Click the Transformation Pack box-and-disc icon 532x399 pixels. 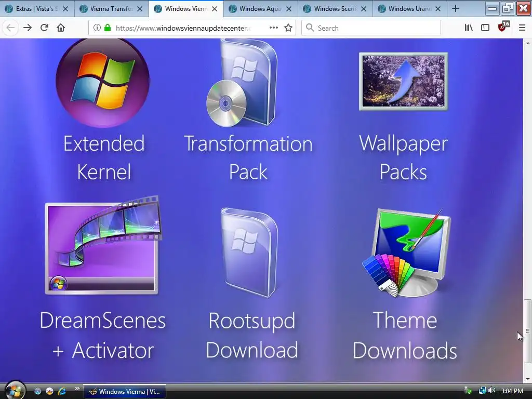pyautogui.click(x=242, y=83)
